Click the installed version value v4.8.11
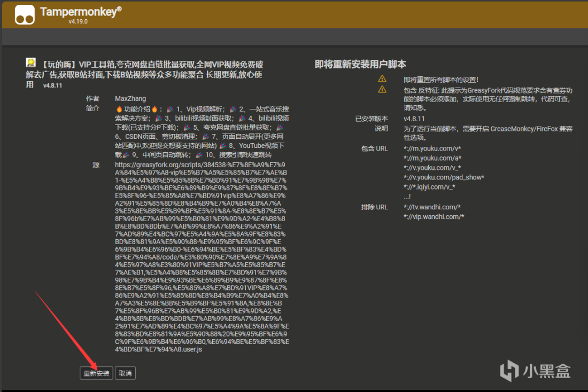Screen dimensions: 588x392 414,119
